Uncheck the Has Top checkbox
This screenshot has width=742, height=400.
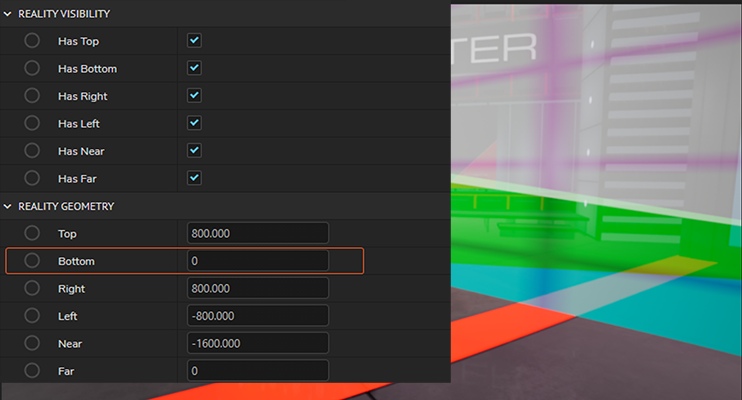point(195,41)
